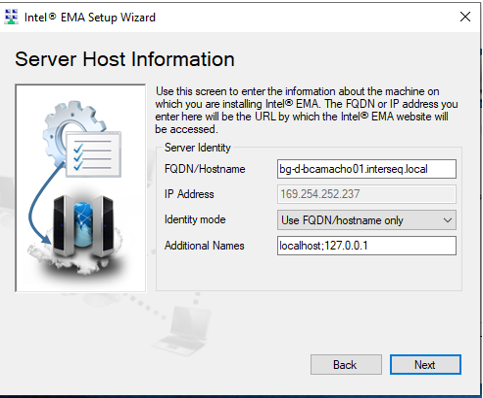Go to previous step with Back

pos(346,365)
